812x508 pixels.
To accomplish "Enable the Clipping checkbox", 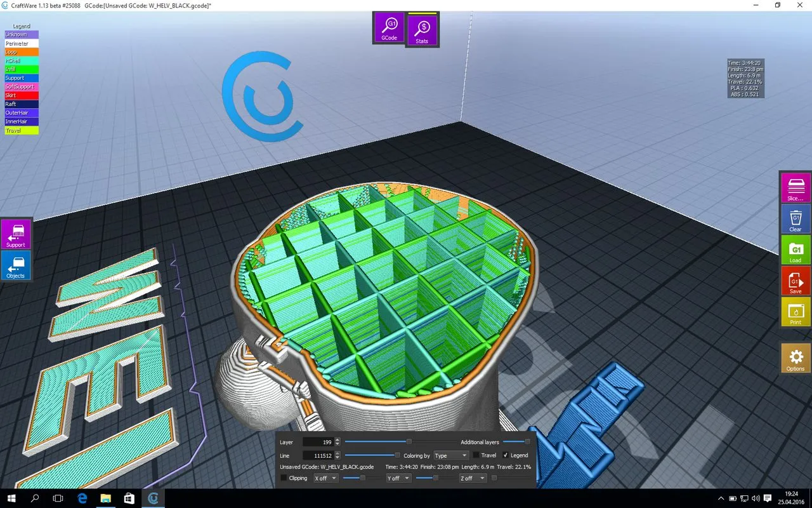I will pyautogui.click(x=284, y=478).
